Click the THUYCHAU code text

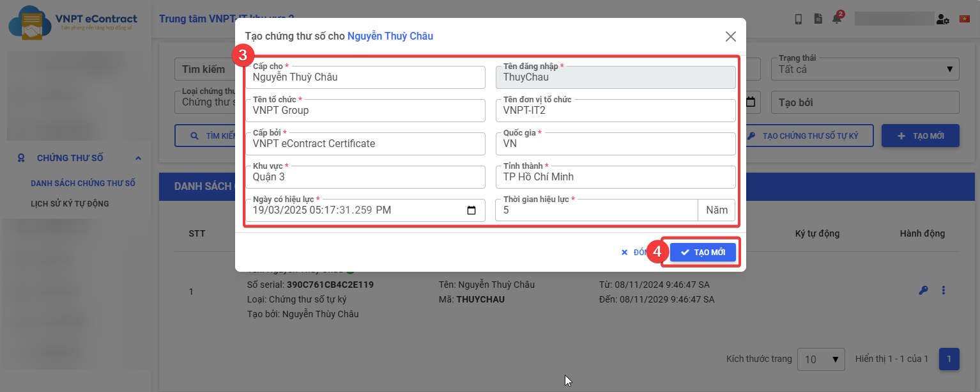(x=480, y=299)
